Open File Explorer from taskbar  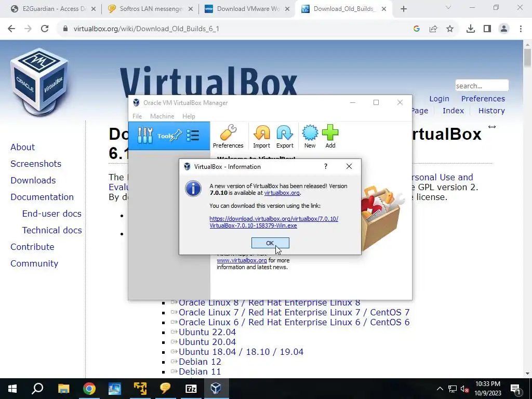pyautogui.click(x=63, y=389)
